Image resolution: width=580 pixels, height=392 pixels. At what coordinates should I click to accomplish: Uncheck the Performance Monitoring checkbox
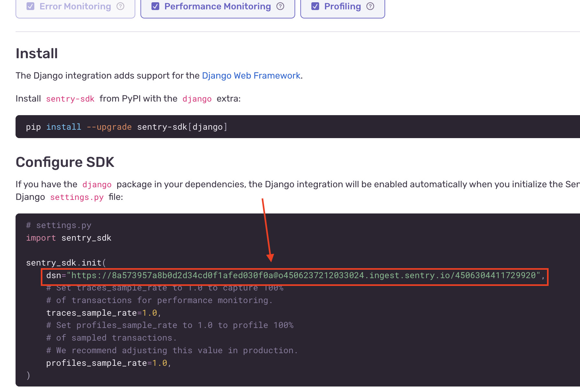[x=155, y=6]
